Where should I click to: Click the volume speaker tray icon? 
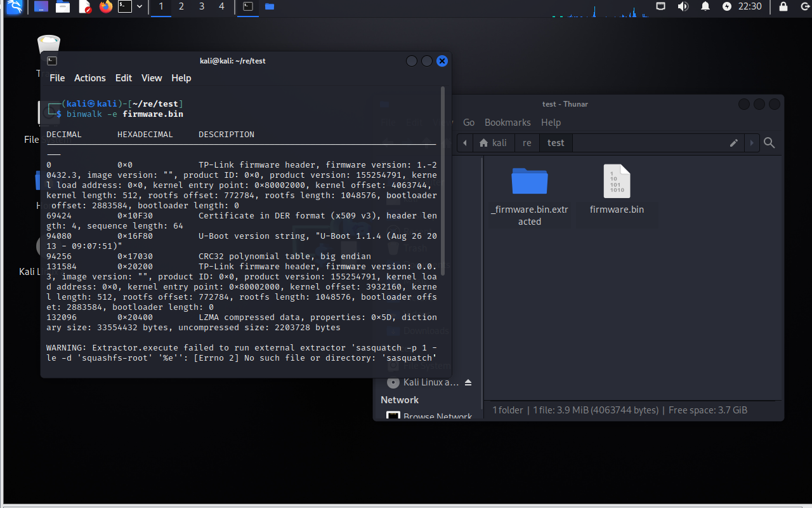tap(683, 6)
